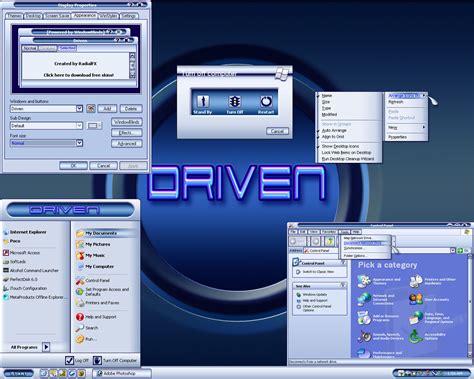
Task: Click the Adobe Photoshop taskbar button
Action: pos(122,373)
